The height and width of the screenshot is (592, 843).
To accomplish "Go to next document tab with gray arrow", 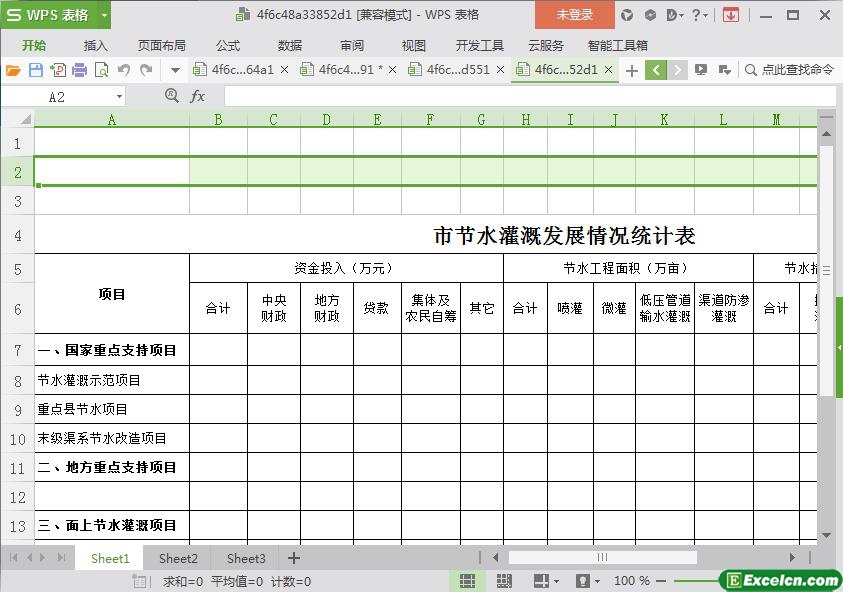I will [677, 70].
